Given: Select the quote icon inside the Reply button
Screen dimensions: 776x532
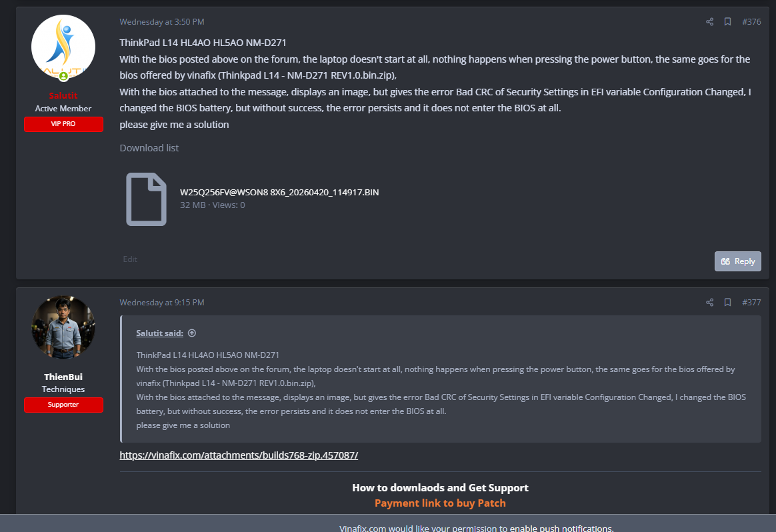Looking at the screenshot, I should pyautogui.click(x=725, y=261).
